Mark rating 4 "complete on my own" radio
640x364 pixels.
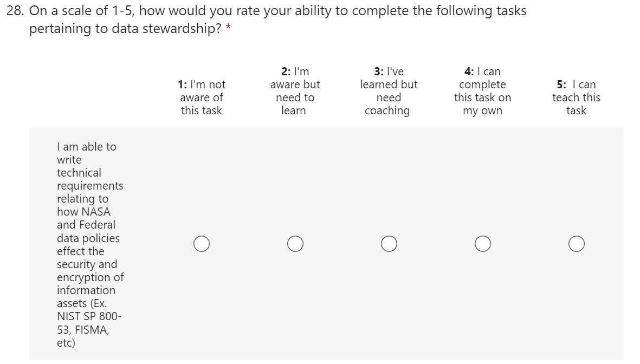482,244
